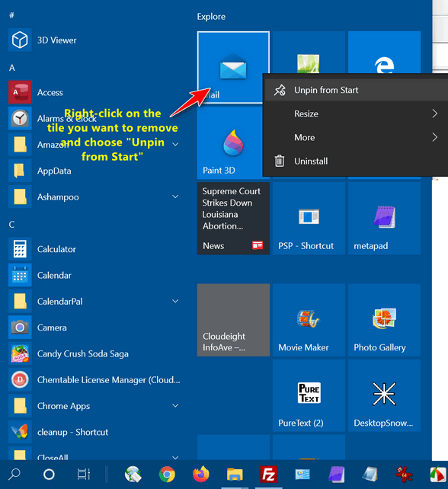Viewport: 448px width, 489px height.
Task: Open the PSP - Shortcut tile
Action: (309, 219)
